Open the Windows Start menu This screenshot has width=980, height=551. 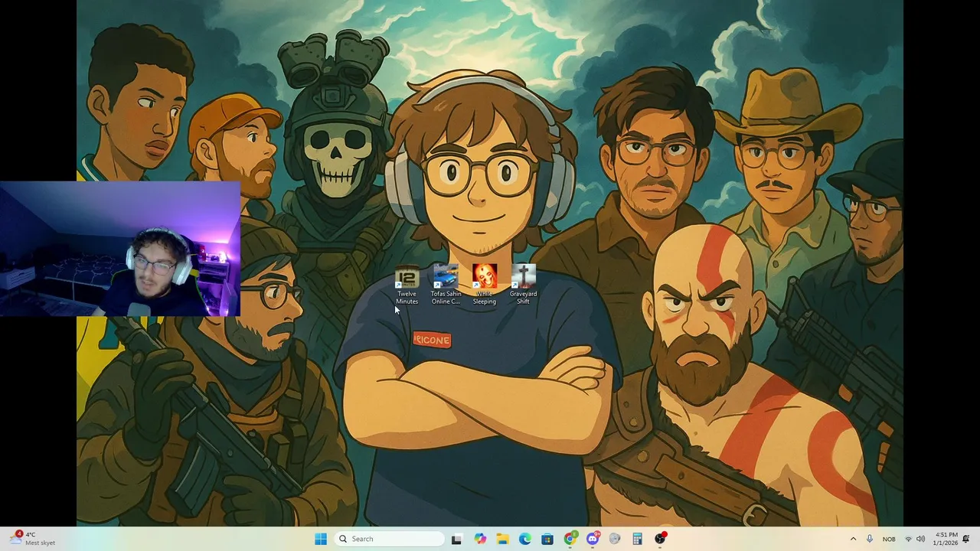coord(321,539)
